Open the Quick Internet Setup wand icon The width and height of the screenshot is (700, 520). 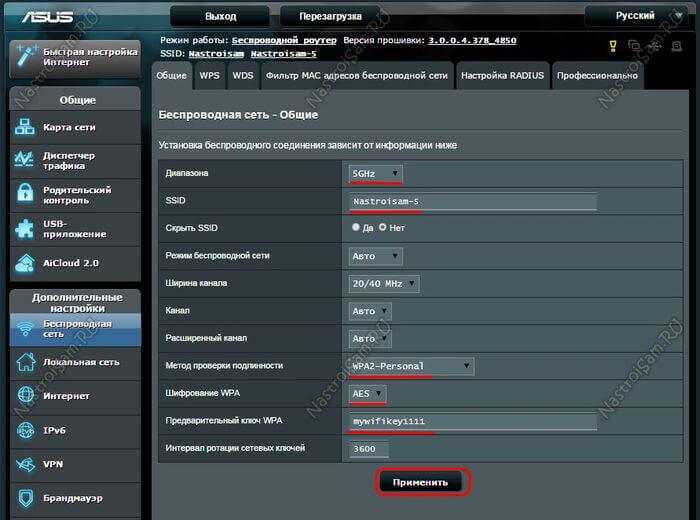pyautogui.click(x=25, y=57)
